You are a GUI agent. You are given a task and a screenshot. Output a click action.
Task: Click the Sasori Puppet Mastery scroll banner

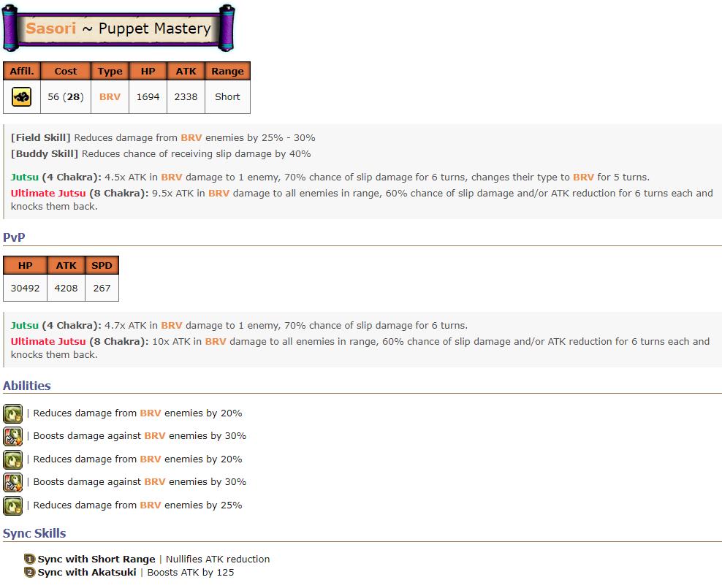pos(119,28)
